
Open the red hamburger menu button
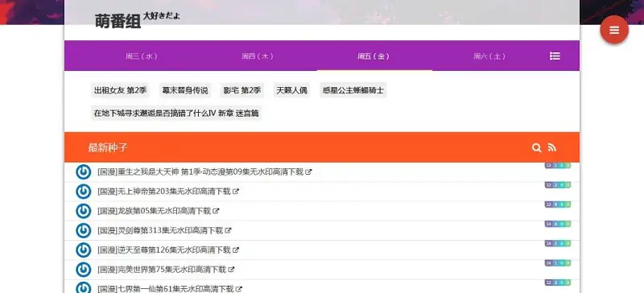tap(614, 30)
